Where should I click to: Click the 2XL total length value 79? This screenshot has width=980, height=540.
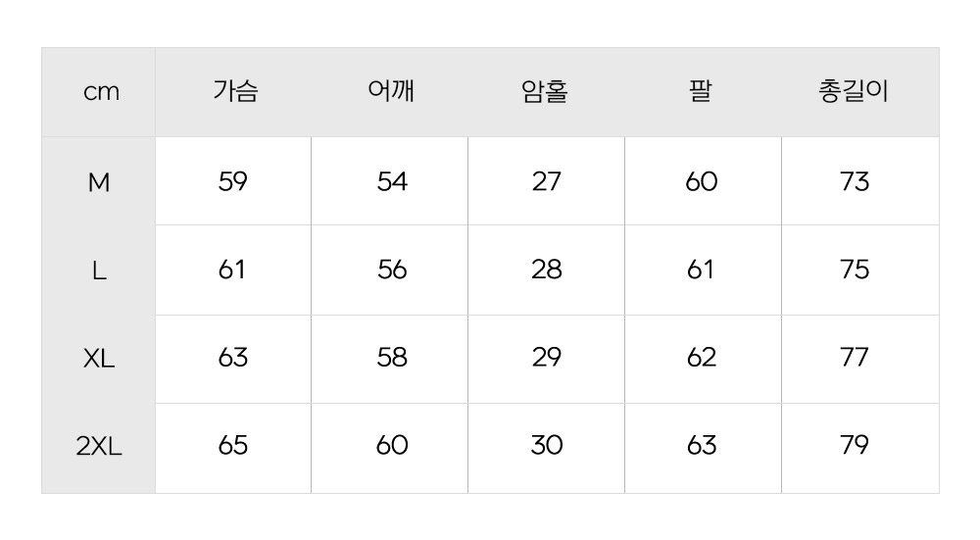[x=855, y=446]
